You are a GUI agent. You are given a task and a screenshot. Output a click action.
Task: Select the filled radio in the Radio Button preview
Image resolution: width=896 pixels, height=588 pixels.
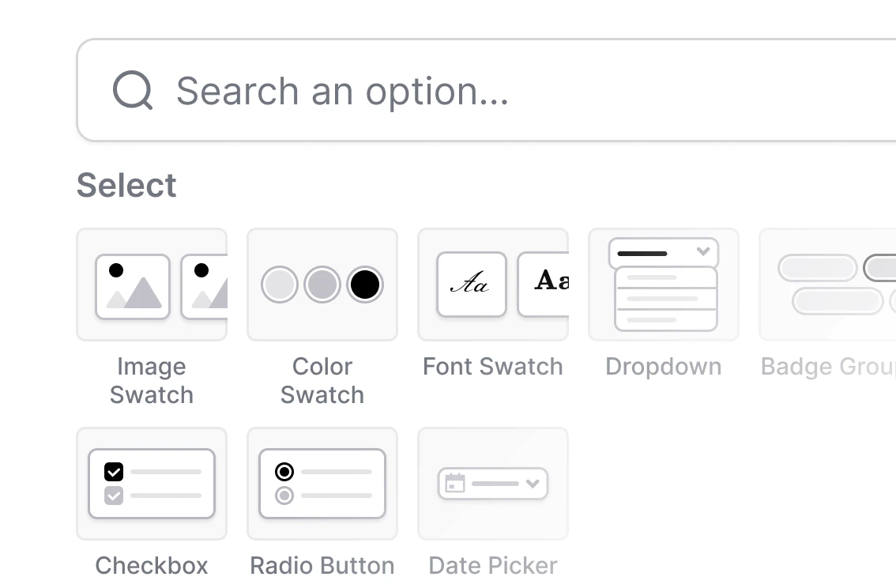pos(285,472)
